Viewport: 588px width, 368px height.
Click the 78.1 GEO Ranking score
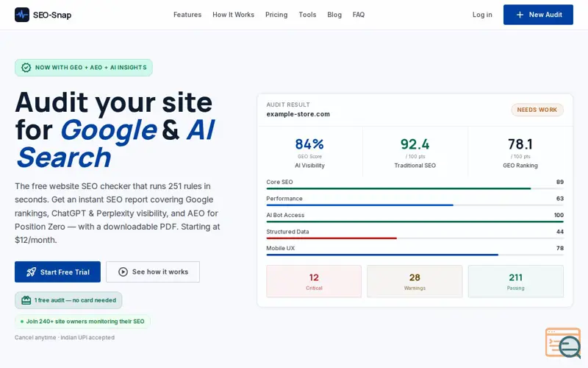(x=520, y=144)
